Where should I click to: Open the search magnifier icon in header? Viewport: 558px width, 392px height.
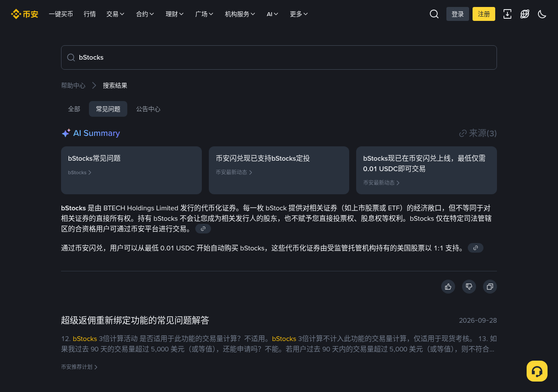434,14
